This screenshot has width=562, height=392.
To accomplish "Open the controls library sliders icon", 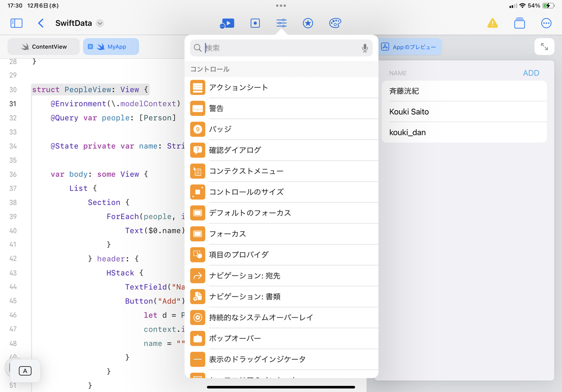I will point(281,23).
